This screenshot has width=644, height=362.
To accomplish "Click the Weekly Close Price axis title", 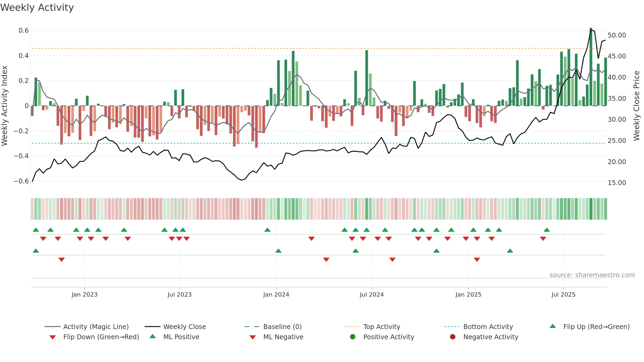I will [x=636, y=106].
